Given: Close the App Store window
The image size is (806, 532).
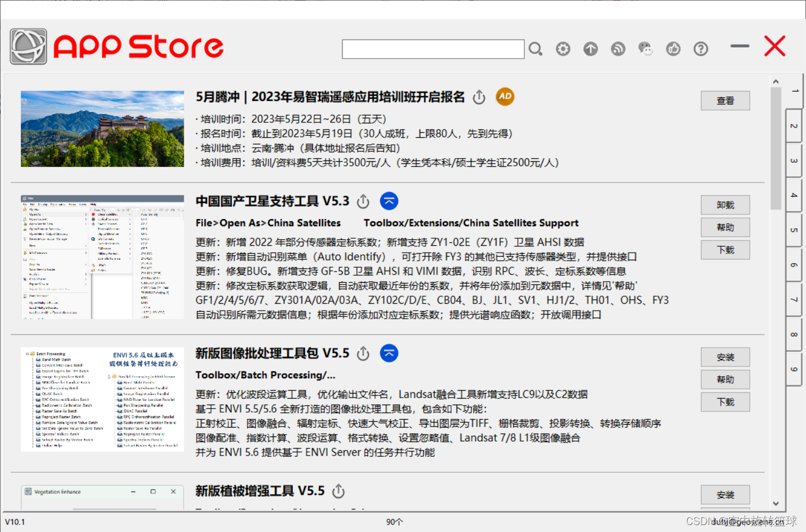Looking at the screenshot, I should (x=775, y=46).
